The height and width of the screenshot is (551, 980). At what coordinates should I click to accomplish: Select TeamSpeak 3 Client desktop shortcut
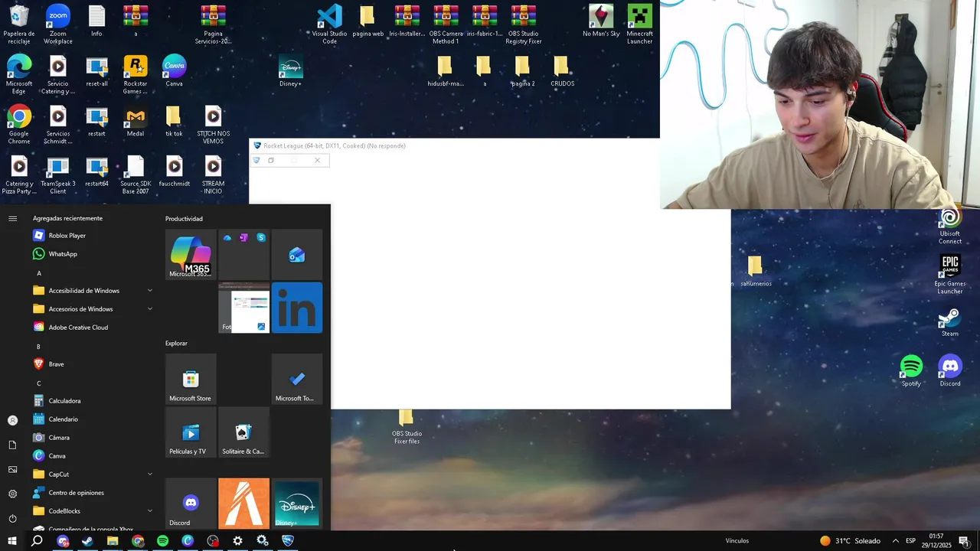58,175
